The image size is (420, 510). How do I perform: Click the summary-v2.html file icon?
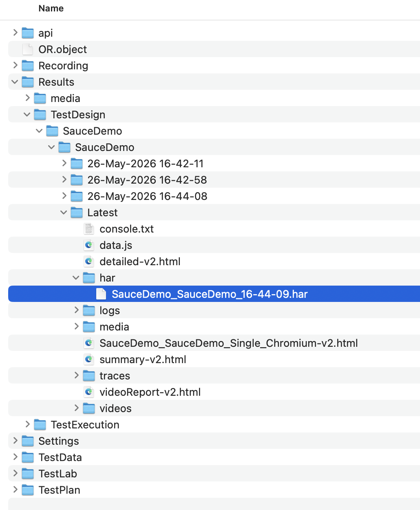pos(89,359)
